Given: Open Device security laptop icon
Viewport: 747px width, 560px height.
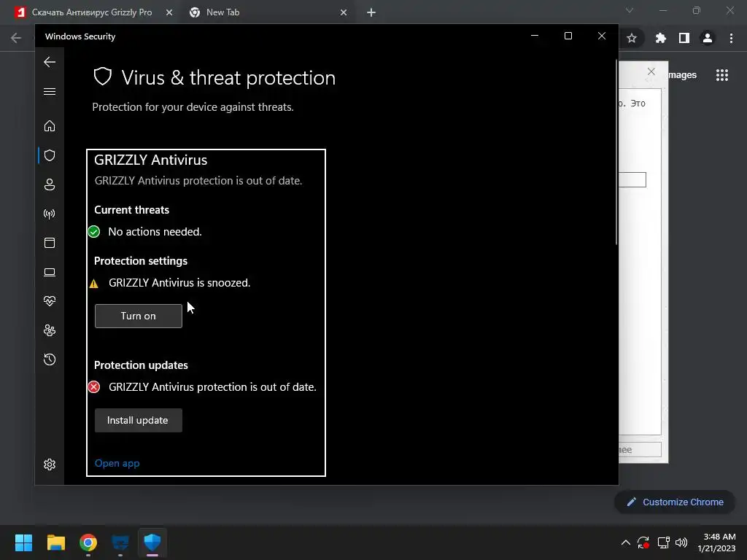Looking at the screenshot, I should 50,272.
